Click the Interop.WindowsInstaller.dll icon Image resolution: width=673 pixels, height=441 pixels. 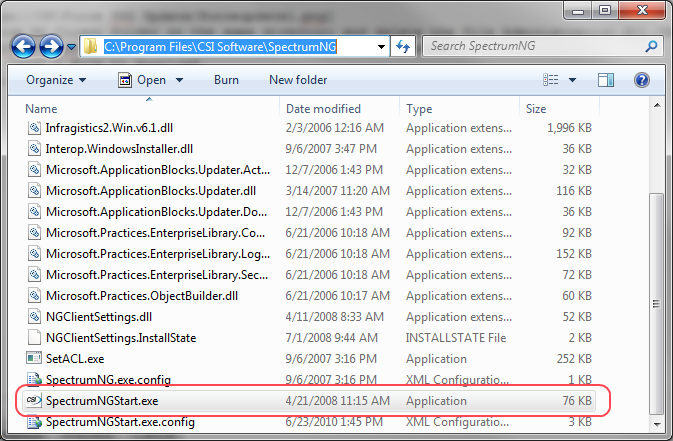(x=34, y=149)
